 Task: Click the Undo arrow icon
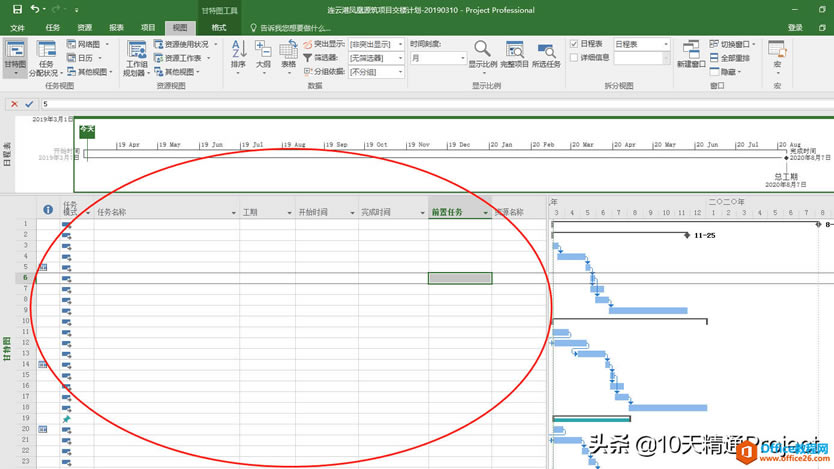(x=35, y=9)
